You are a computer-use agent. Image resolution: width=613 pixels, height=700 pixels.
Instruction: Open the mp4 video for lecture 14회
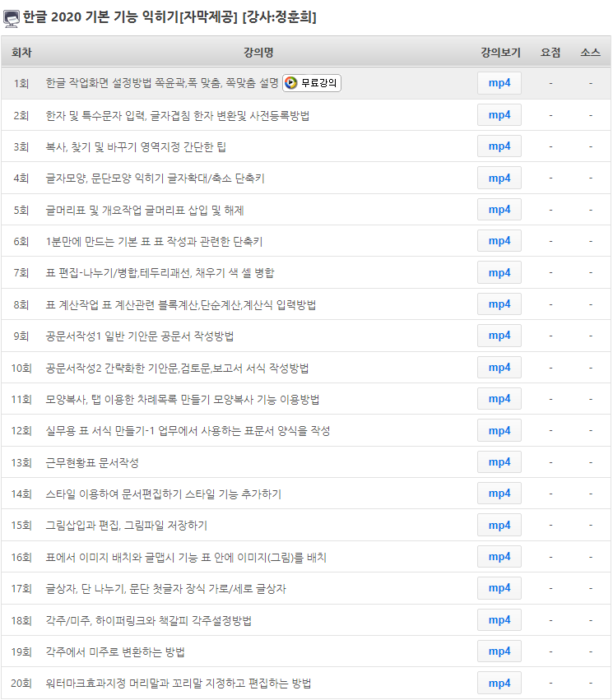click(499, 494)
